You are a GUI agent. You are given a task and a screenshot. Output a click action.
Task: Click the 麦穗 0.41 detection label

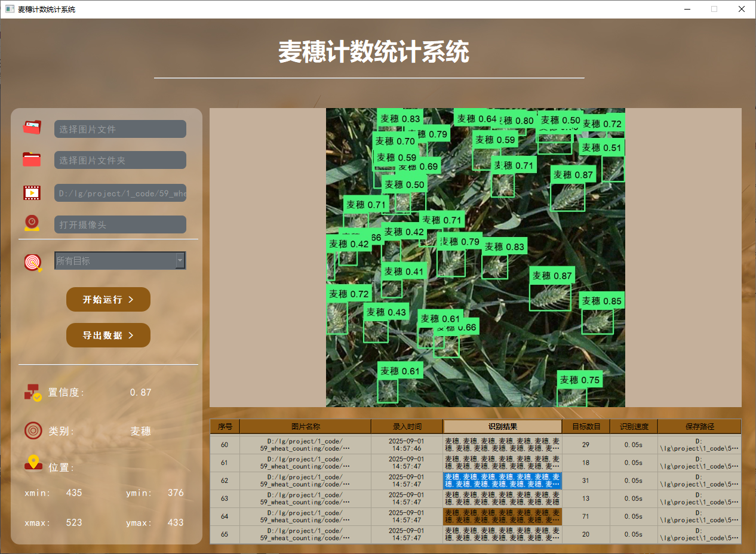point(404,272)
